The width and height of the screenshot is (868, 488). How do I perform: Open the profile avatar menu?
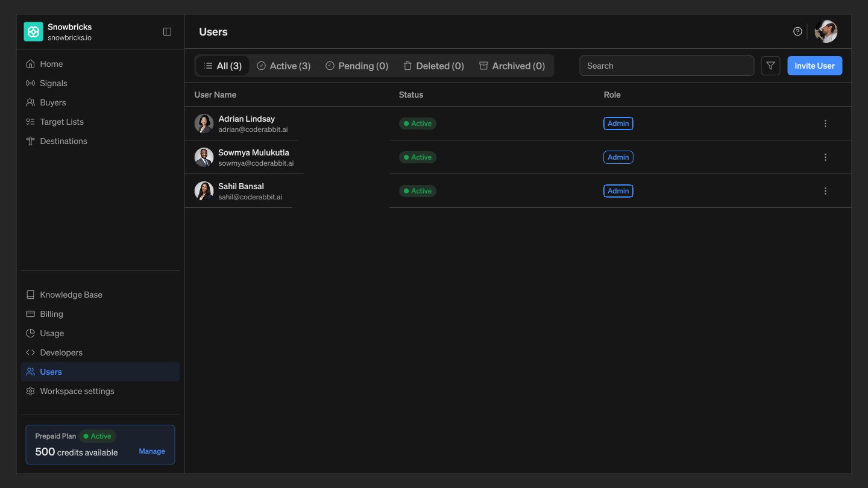[826, 31]
